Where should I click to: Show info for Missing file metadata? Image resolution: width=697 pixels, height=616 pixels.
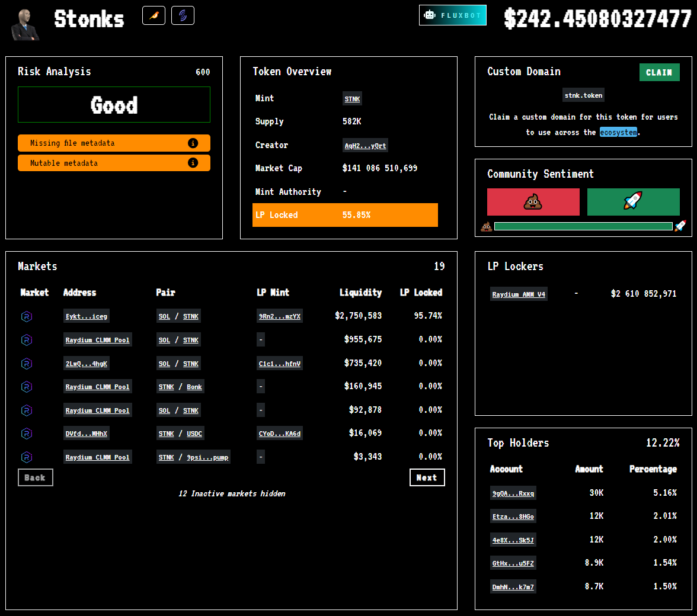pos(193,143)
